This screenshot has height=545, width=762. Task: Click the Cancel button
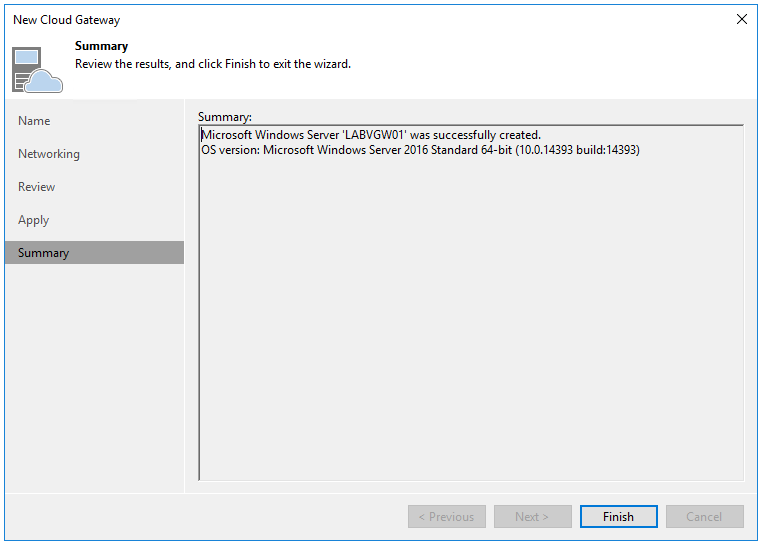coord(704,517)
